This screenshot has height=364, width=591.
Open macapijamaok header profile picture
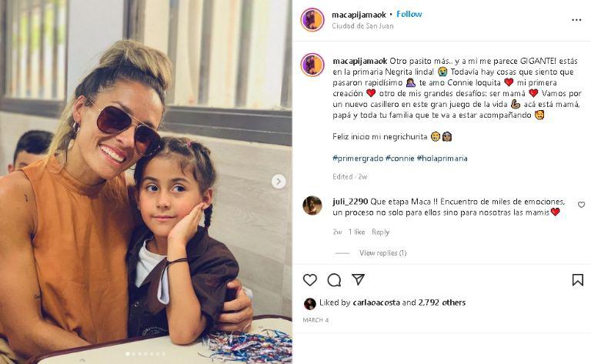point(312,19)
